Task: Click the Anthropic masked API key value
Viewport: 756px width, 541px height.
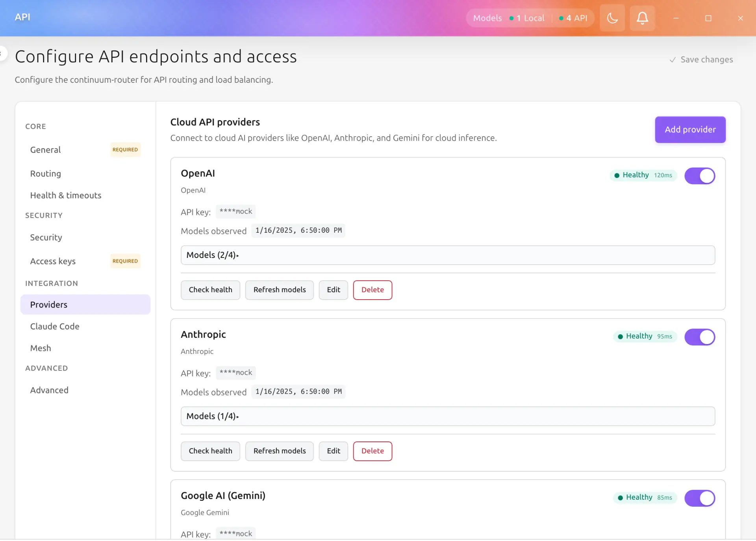Action: (x=236, y=372)
